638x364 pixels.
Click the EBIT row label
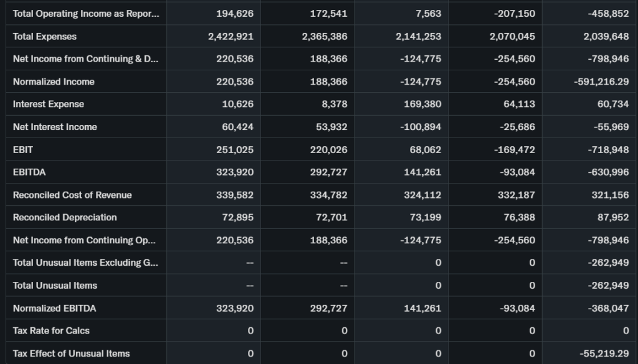(22, 149)
